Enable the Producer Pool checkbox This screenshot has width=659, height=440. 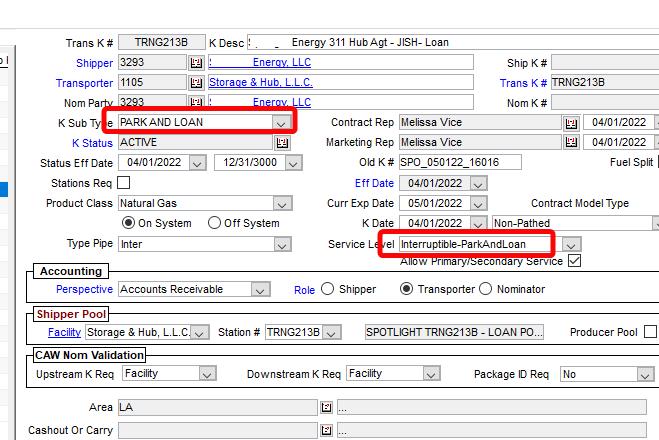[650, 332]
